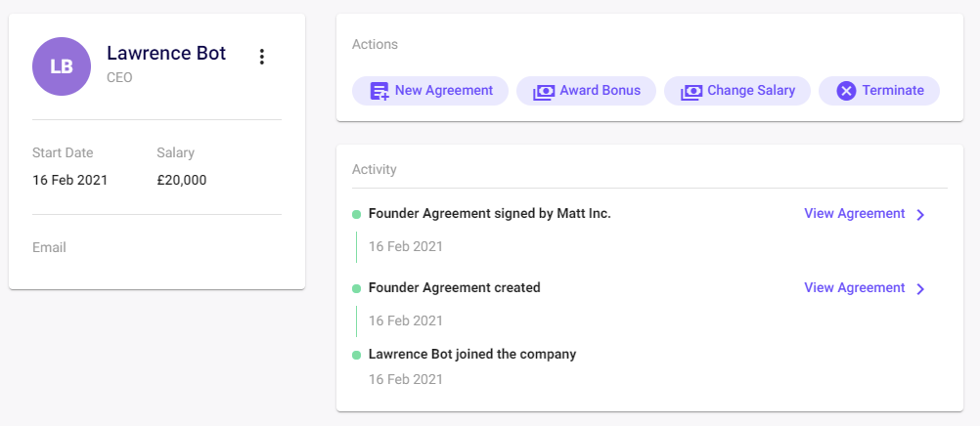Click the 16 Feb 2021 start date value
The image size is (980, 426).
(x=69, y=180)
